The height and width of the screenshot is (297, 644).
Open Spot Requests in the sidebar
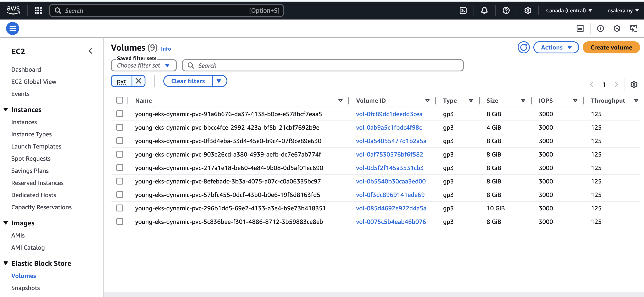point(31,158)
